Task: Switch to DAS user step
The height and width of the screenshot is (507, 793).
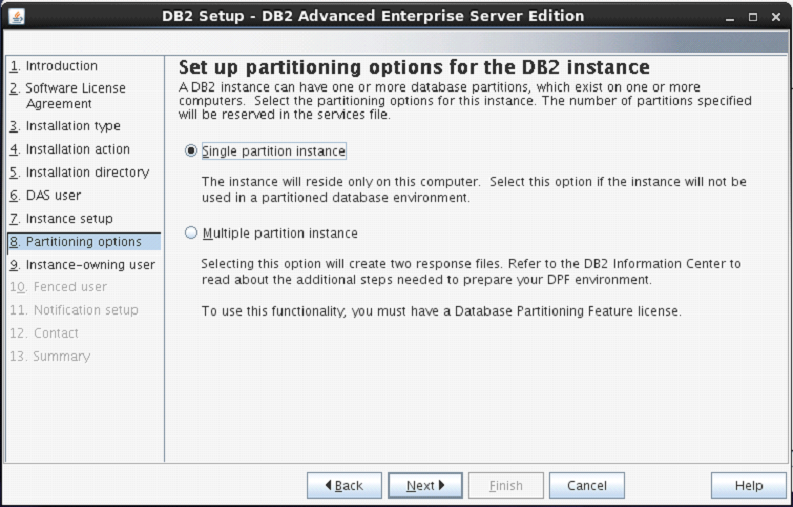Action: pyautogui.click(x=53, y=195)
